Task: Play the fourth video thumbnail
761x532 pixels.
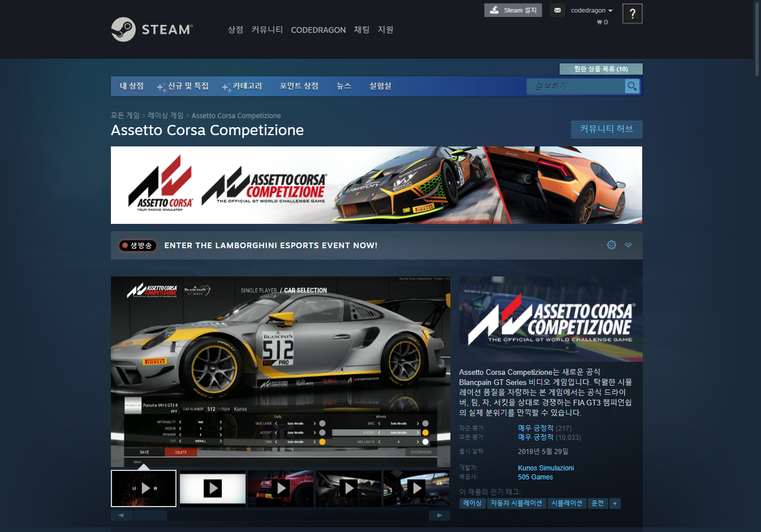Action: coord(349,488)
